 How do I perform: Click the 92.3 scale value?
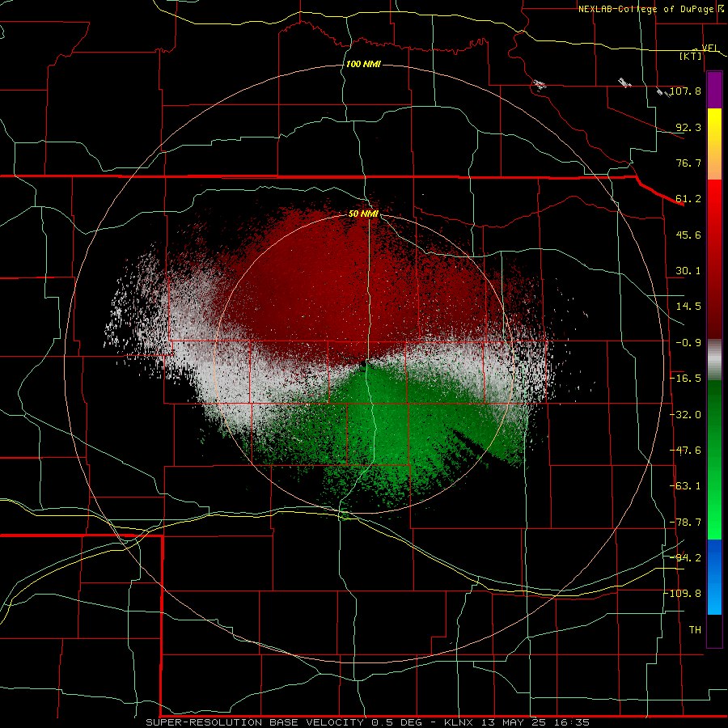point(688,127)
